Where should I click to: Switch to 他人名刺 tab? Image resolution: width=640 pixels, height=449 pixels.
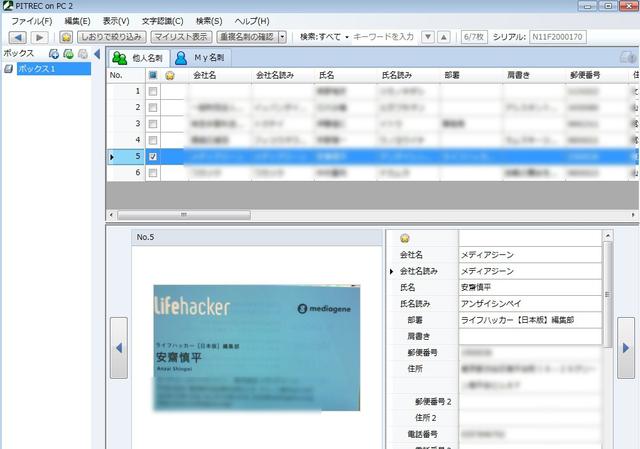tap(138, 58)
